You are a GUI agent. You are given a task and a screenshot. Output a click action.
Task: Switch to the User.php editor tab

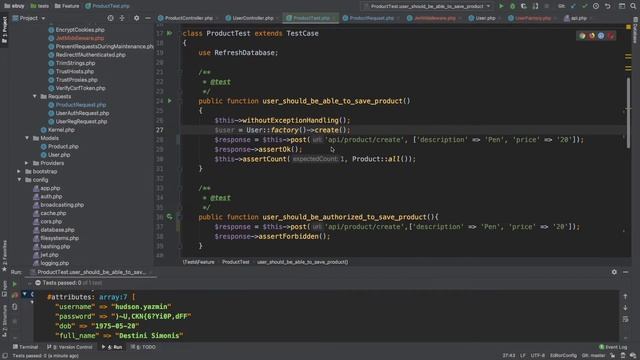tap(485, 18)
